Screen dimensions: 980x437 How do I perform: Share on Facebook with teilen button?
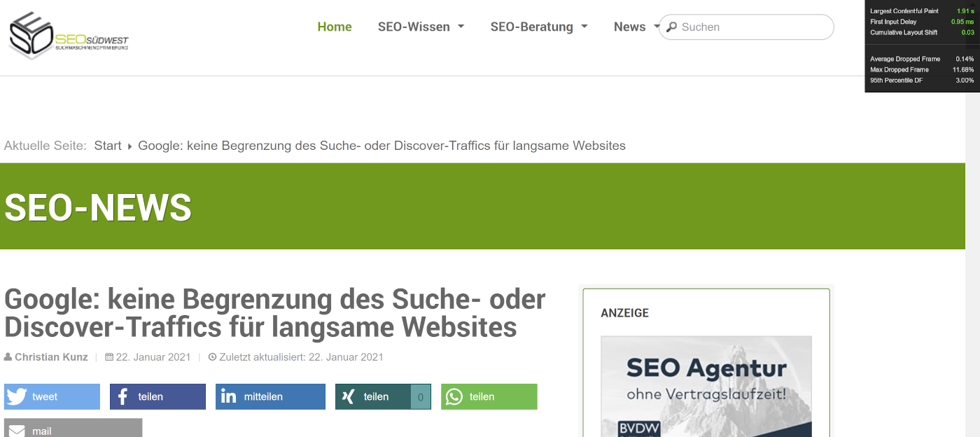click(x=157, y=396)
